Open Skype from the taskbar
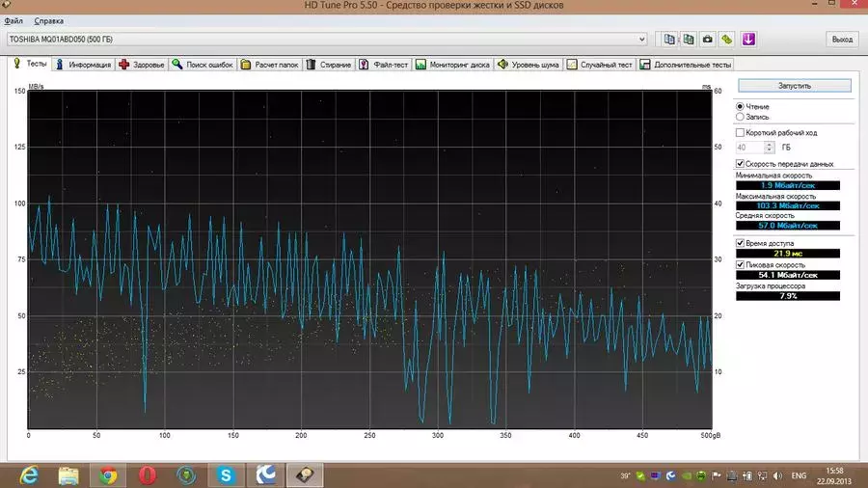868x488 pixels. [x=226, y=475]
